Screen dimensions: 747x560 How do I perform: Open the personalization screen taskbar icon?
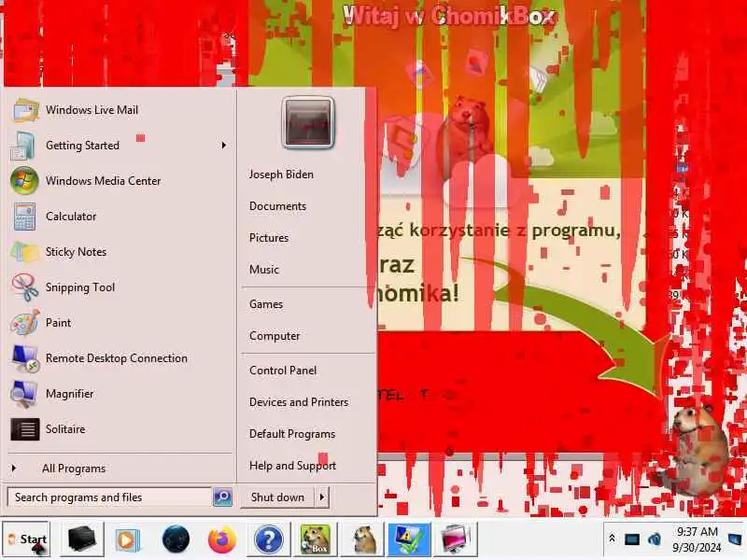456,539
